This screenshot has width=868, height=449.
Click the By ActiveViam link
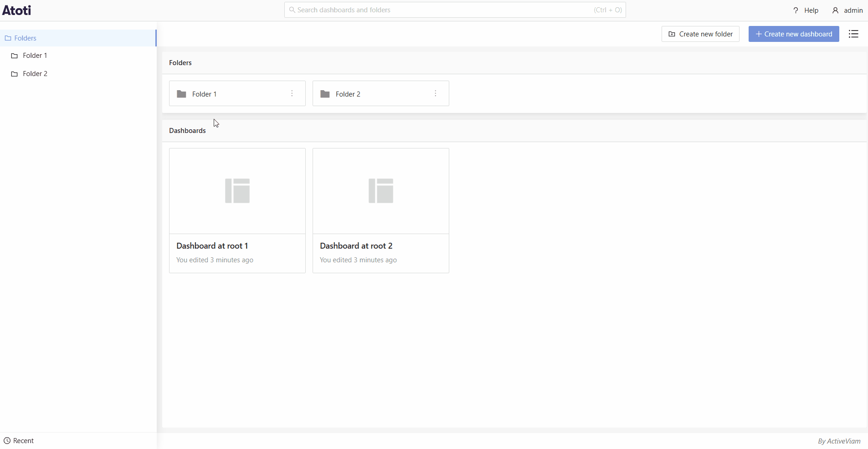[x=839, y=440]
